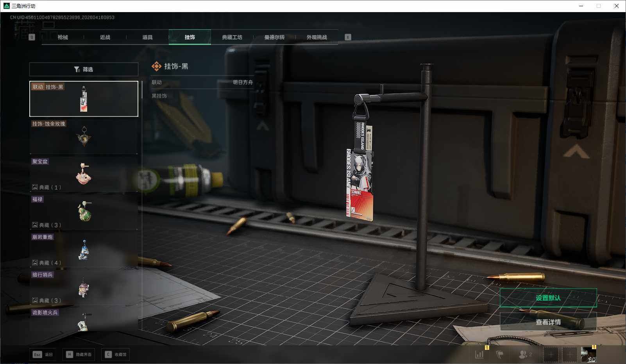626x364 pixels.
Task: Click the 黑挂饰 description text
Action: (x=159, y=96)
